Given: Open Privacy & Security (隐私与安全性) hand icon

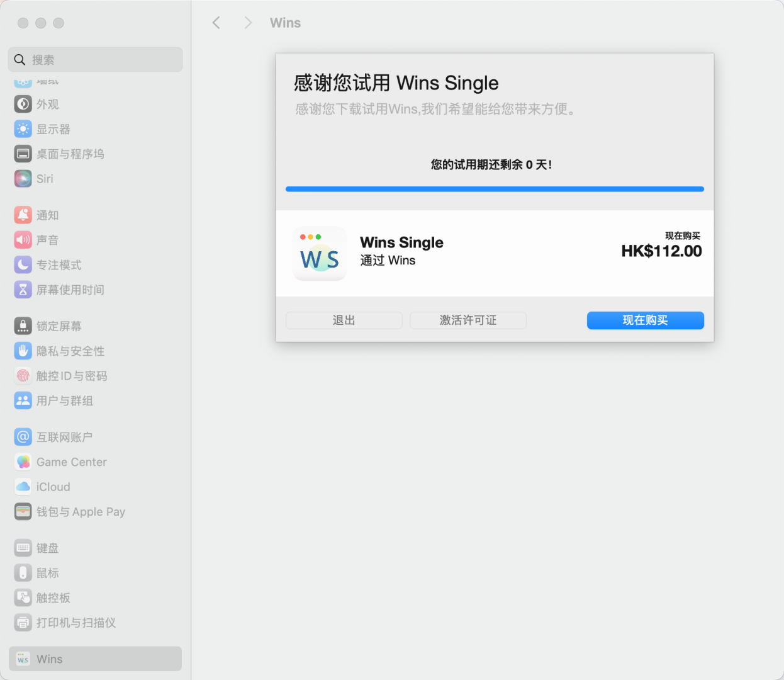Looking at the screenshot, I should point(23,351).
